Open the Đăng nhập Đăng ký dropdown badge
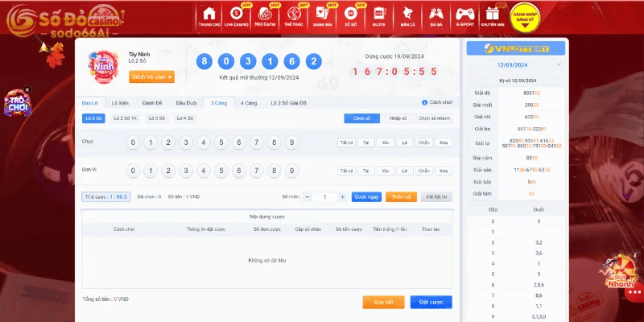Image resolution: width=644 pixels, height=322 pixels. click(525, 18)
